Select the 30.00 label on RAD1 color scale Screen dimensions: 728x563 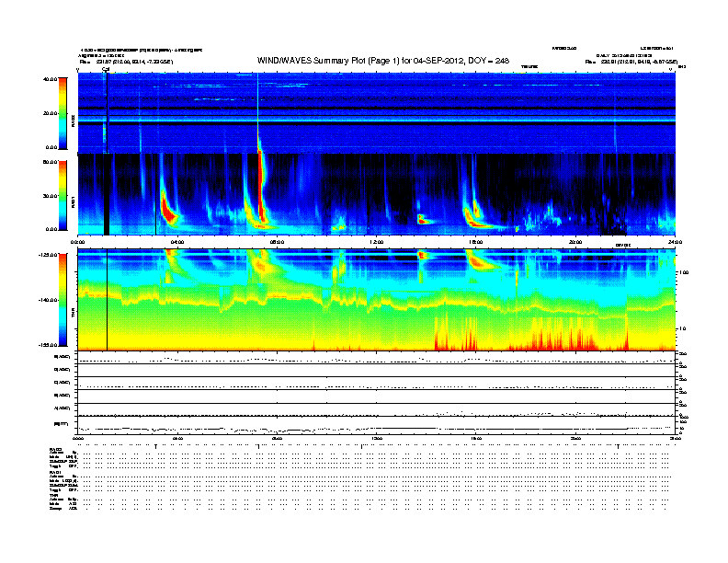51,196
